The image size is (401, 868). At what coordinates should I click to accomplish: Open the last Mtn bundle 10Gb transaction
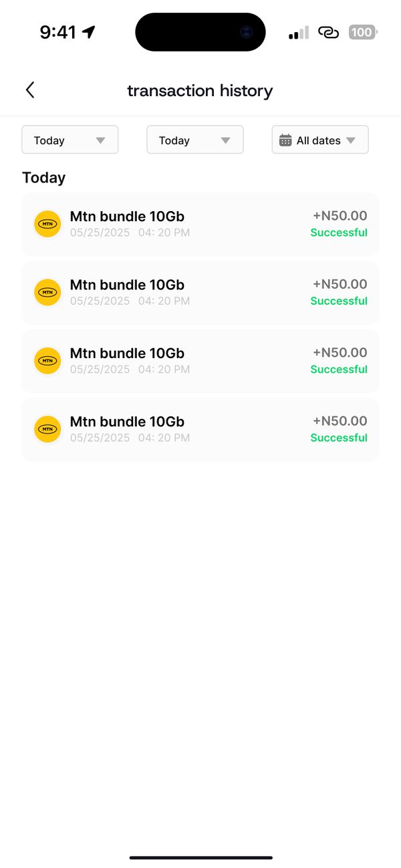(200, 430)
